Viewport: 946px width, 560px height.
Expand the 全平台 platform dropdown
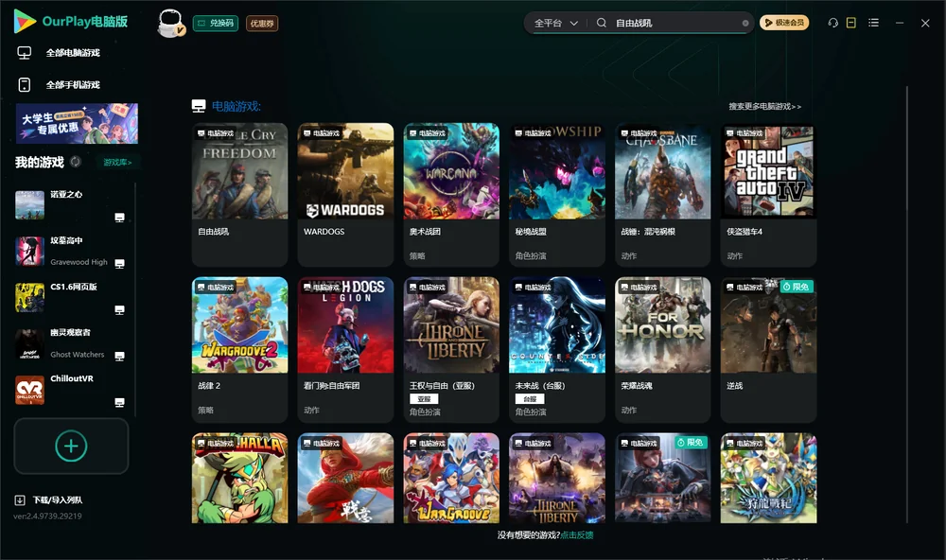tap(555, 23)
